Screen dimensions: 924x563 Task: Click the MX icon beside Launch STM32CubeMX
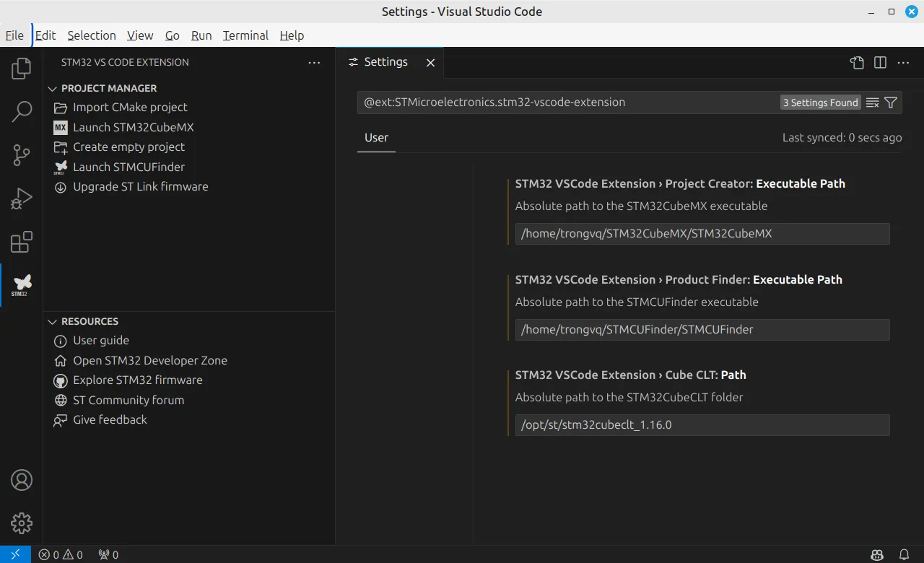[61, 127]
